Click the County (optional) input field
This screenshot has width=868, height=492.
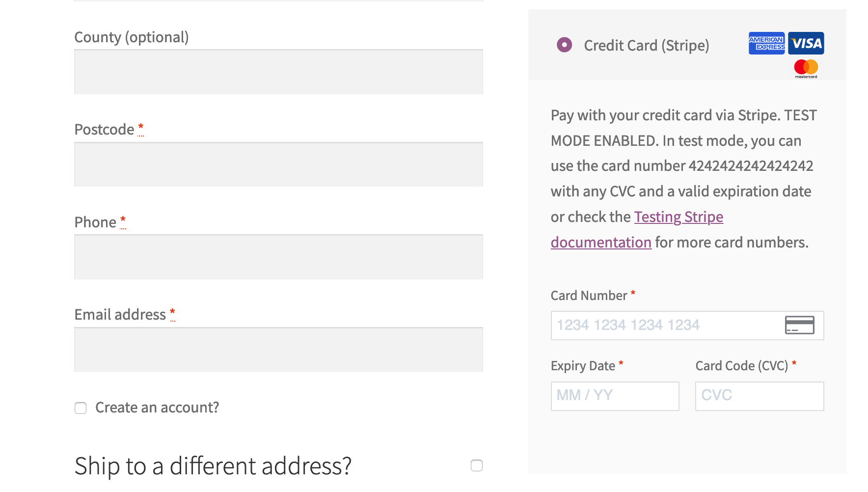(278, 72)
